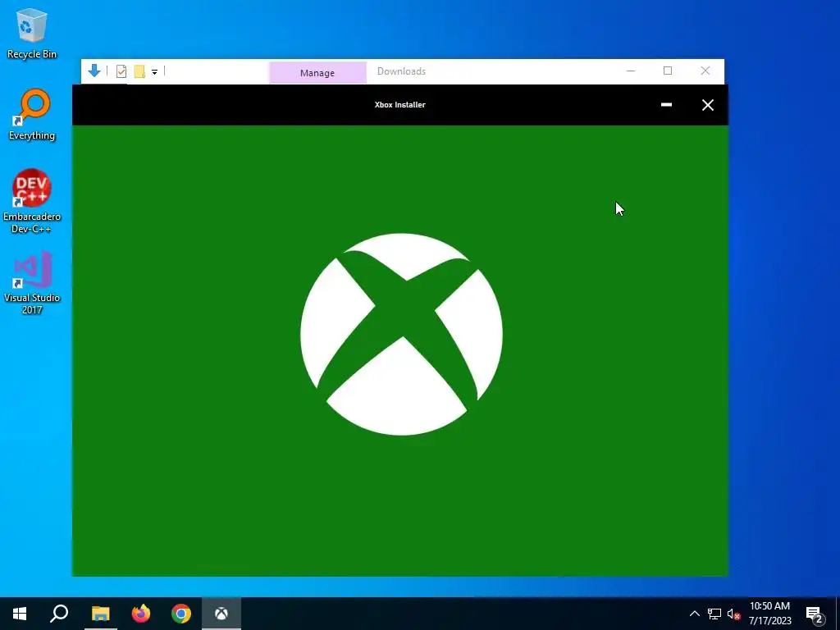Open taskbar Search magnifier

(x=59, y=614)
